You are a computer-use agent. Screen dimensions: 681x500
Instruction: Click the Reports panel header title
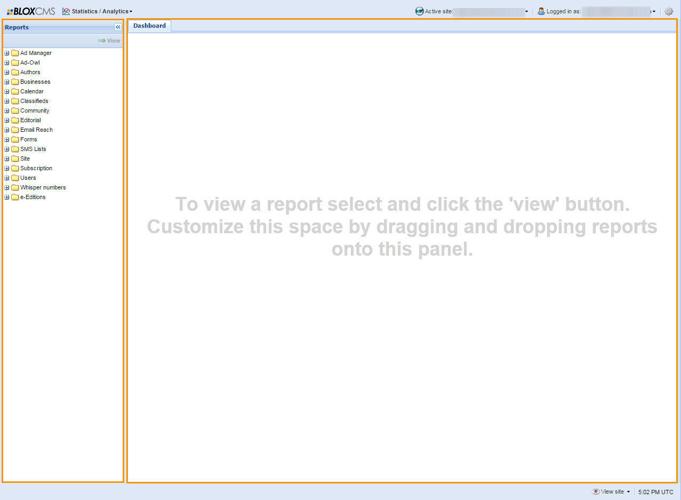pos(17,27)
